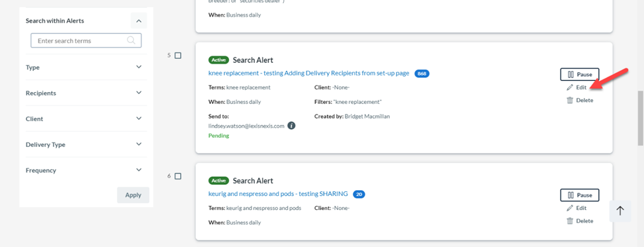Pause the keurig and nespresso alert
The image size is (644, 247).
pyautogui.click(x=580, y=195)
